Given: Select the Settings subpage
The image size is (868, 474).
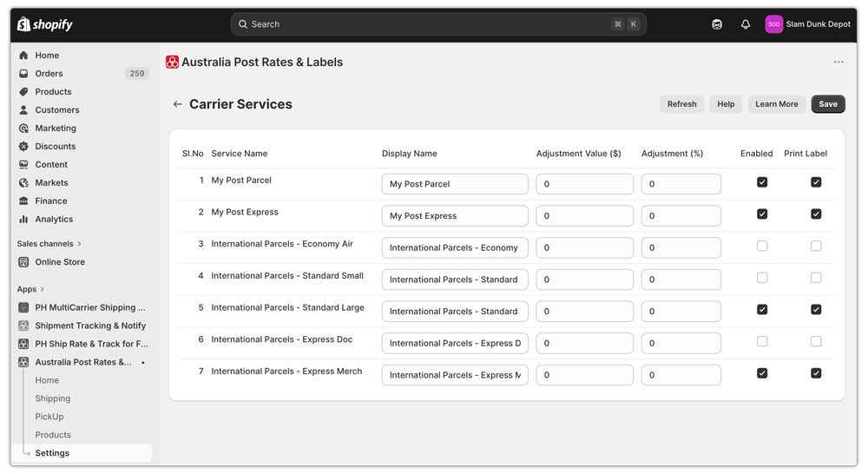Looking at the screenshot, I should (x=83, y=453).
